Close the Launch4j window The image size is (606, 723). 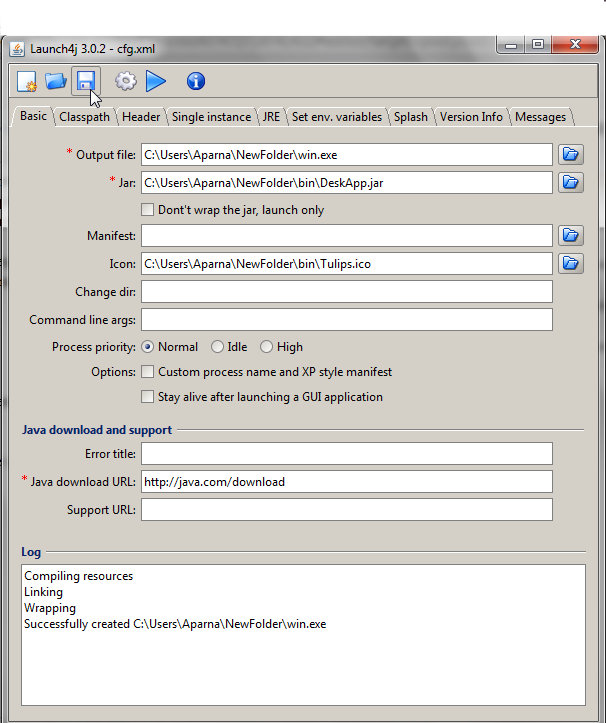575,44
